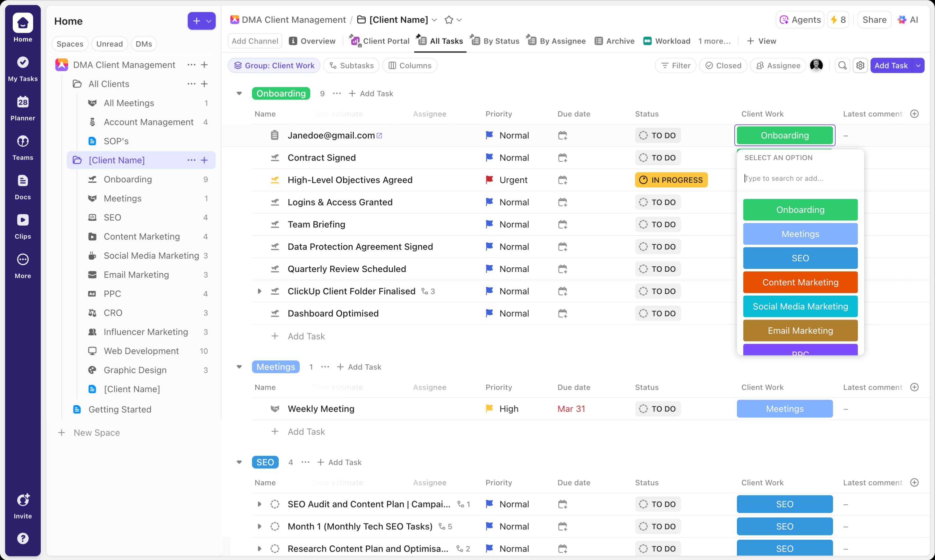The height and width of the screenshot is (560, 935).
Task: Open view settings gear
Action: (x=860, y=65)
